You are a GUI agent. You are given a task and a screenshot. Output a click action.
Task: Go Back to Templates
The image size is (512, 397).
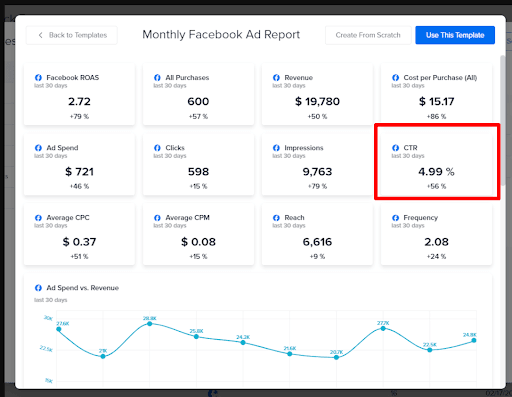pos(72,35)
